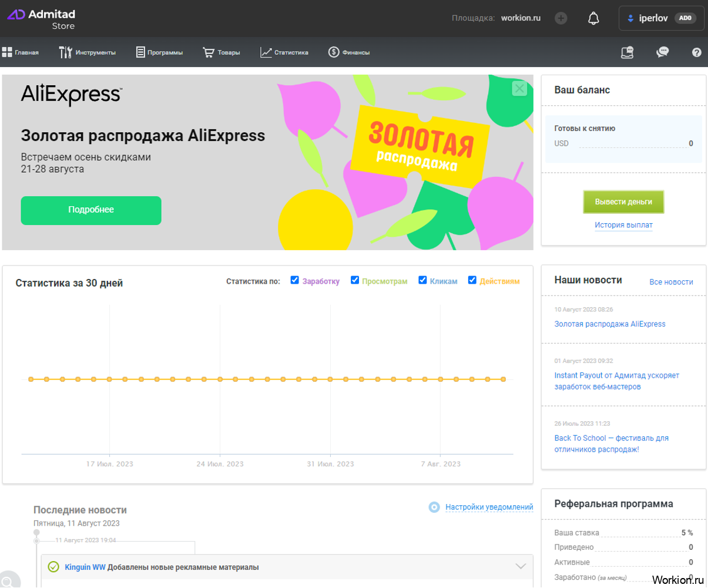Open the learning/knowledge base icon in navbar
708x588 pixels.
(x=628, y=52)
